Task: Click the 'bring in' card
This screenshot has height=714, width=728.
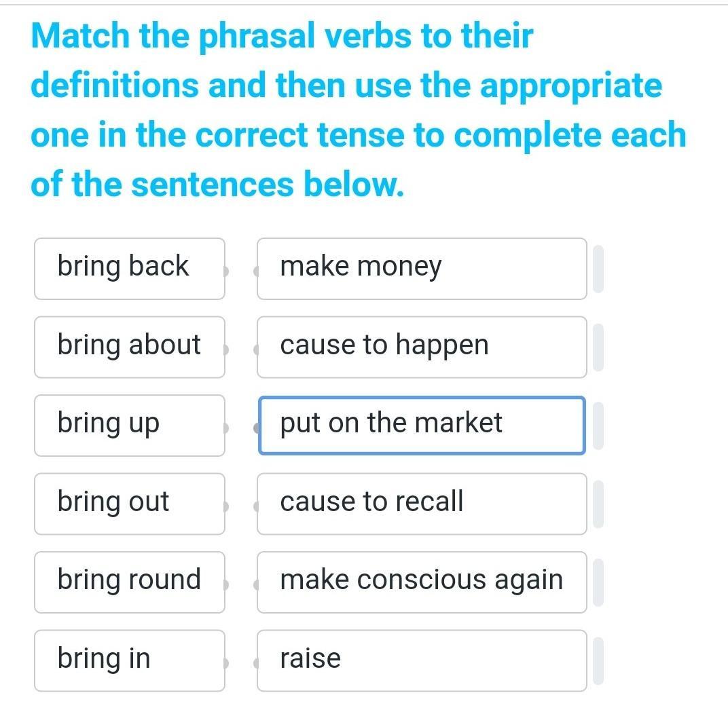Action: coord(129,660)
